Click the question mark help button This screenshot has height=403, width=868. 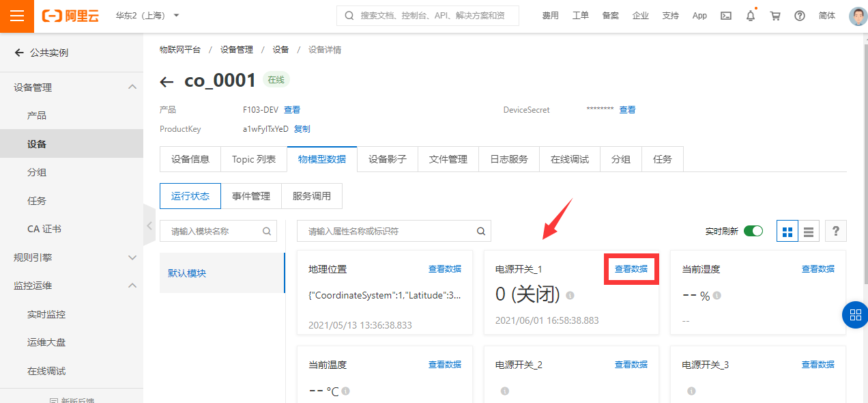836,232
